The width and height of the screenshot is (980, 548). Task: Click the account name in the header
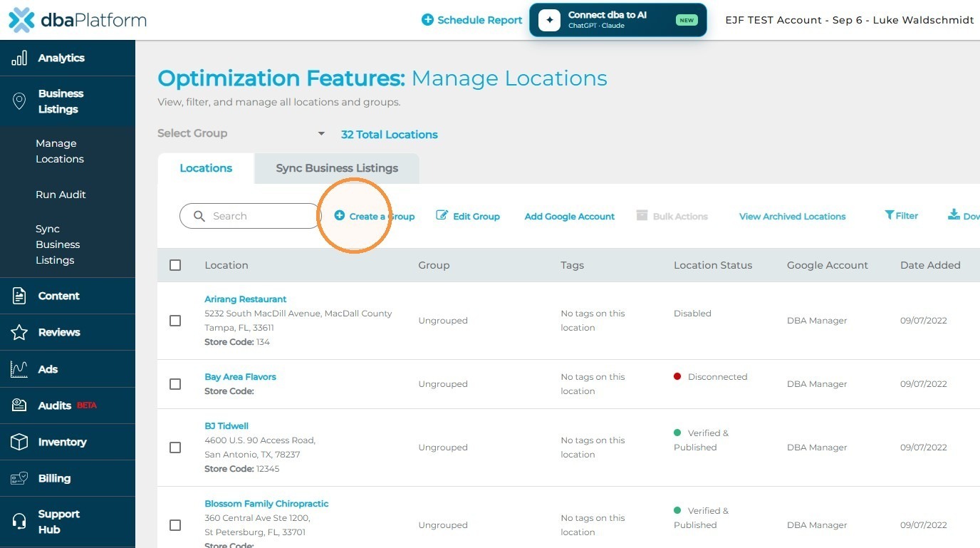pyautogui.click(x=850, y=20)
